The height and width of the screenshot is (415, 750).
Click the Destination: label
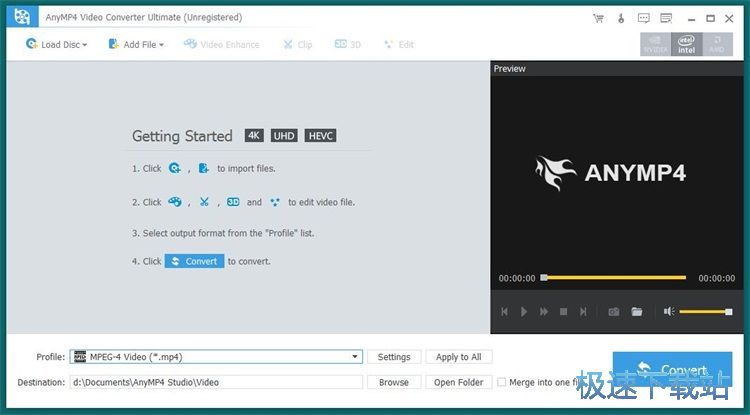(41, 382)
